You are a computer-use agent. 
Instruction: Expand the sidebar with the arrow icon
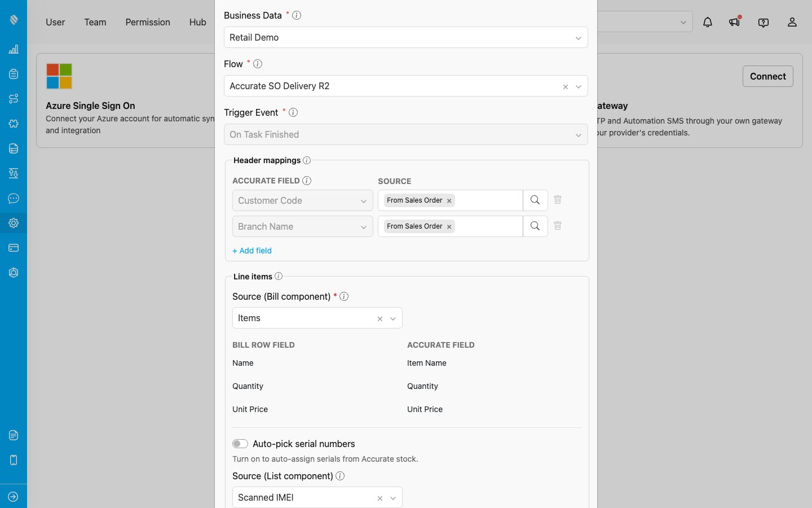click(14, 497)
